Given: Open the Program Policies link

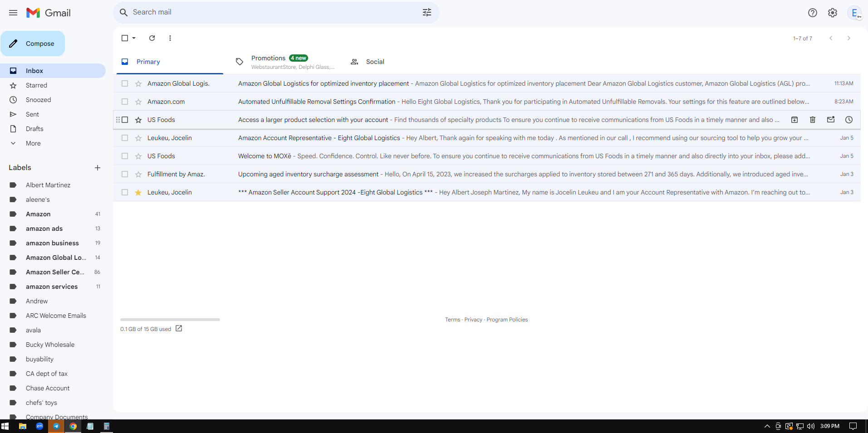Looking at the screenshot, I should click(507, 320).
